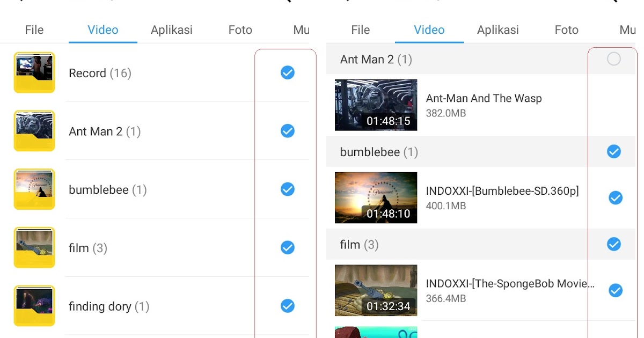This screenshot has width=644, height=338.
Task: Switch to Foto tab in left screen
Action: (x=240, y=30)
